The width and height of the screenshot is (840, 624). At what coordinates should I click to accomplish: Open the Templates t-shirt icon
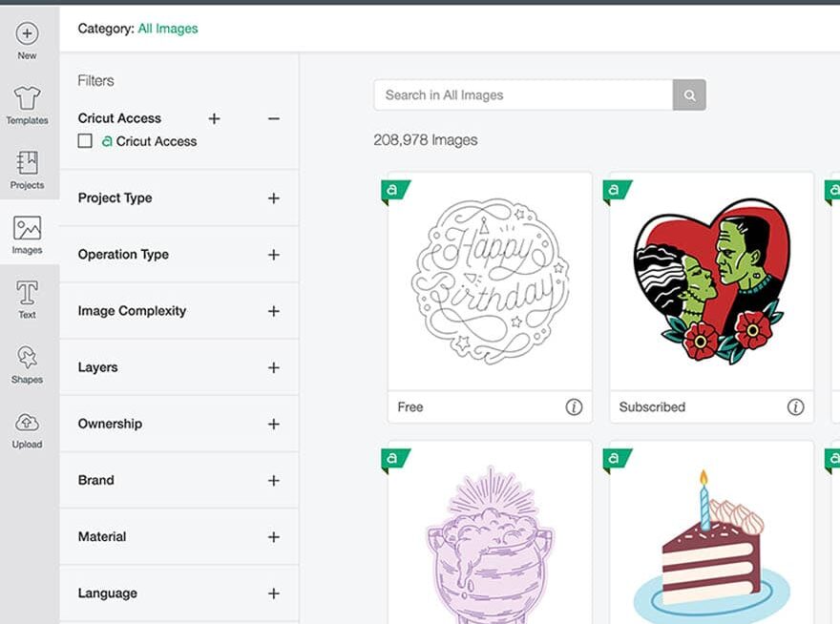pos(27,99)
